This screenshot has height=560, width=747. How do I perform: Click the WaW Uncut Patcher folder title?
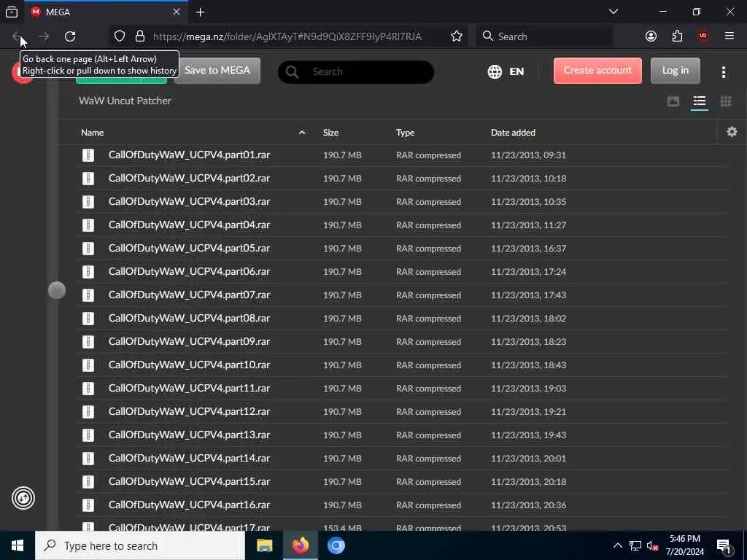(125, 101)
